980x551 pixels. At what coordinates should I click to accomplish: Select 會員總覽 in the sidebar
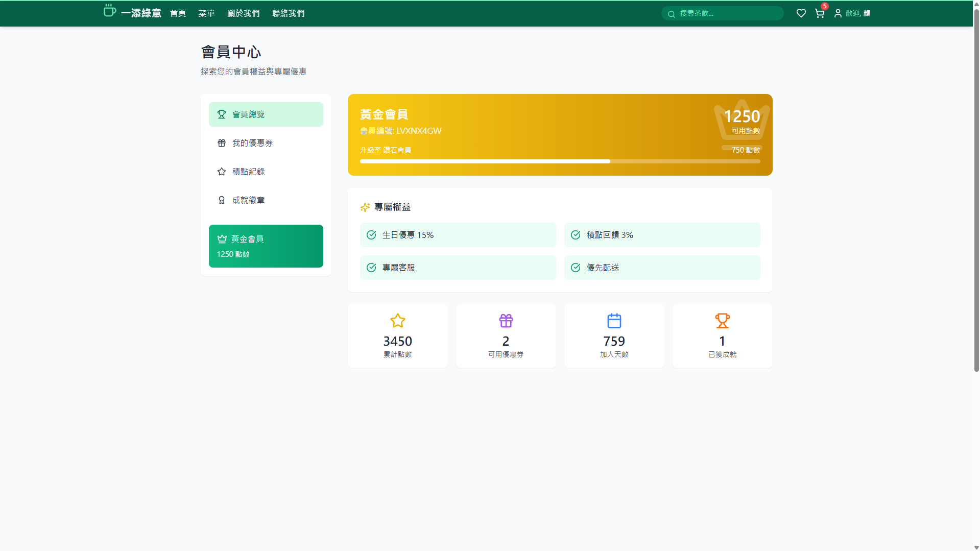[266, 114]
